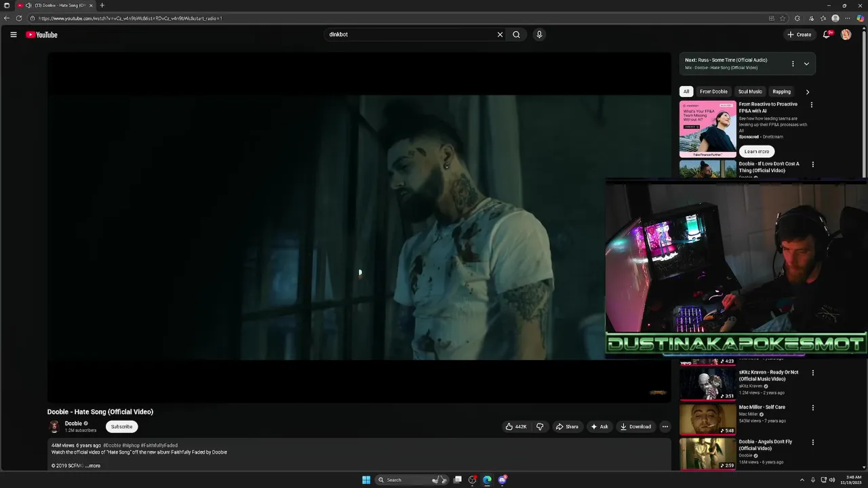
Task: Open options for Angels Don't Fly
Action: point(813,443)
